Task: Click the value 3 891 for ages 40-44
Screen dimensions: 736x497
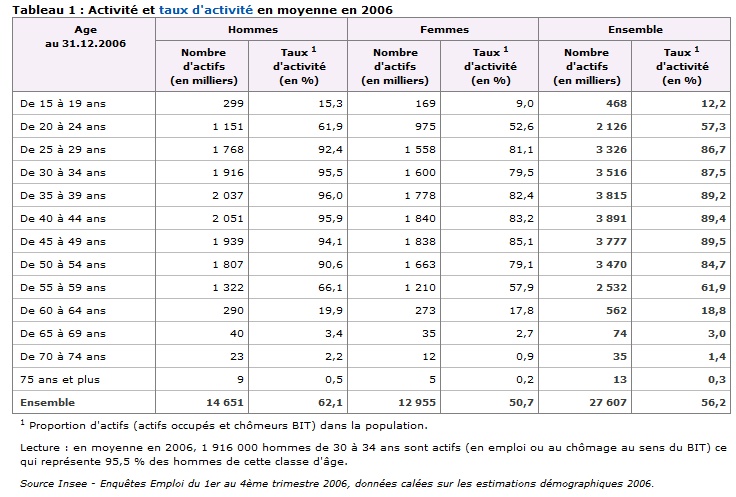Action: tap(612, 219)
